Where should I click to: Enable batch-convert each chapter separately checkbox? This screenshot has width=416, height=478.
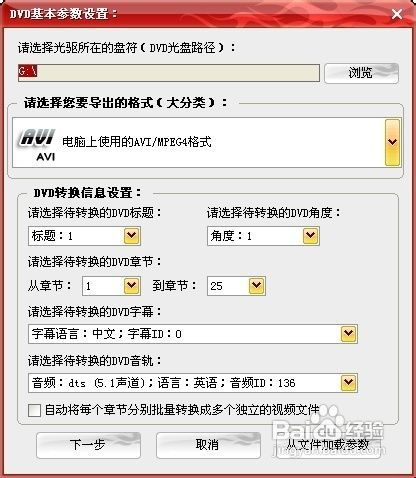click(x=35, y=410)
